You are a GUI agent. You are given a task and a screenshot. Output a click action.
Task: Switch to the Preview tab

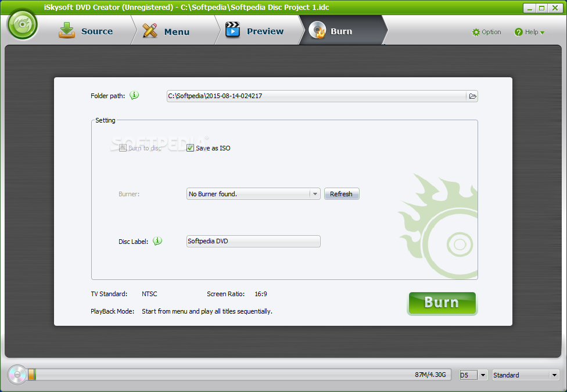click(x=254, y=31)
